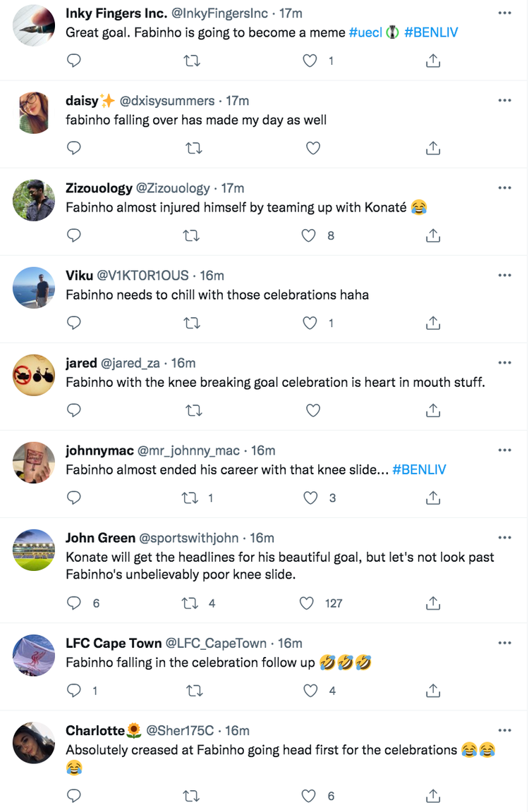
Task: Reply to John Green's tweet
Action: tap(74, 603)
